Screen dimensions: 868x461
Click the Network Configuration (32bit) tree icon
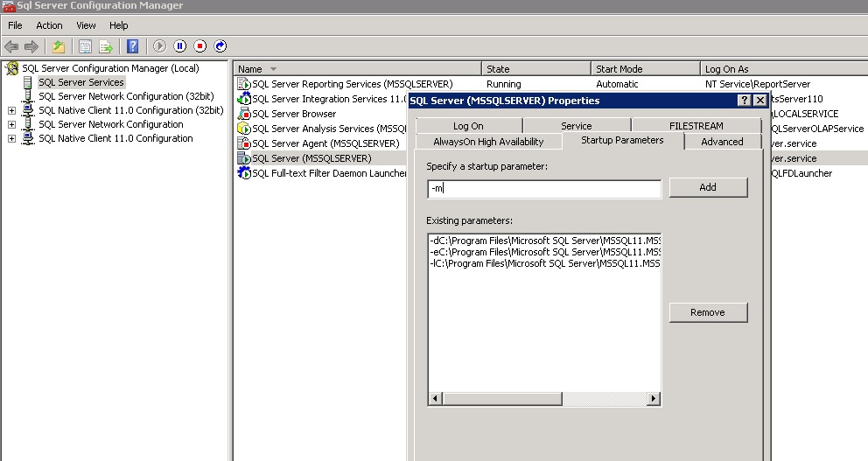[x=28, y=97]
